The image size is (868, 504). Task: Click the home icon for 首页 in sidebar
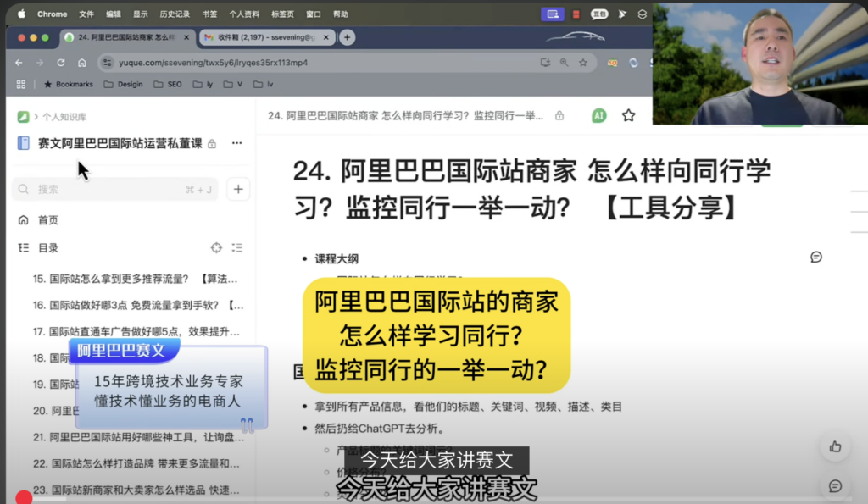[x=24, y=219]
